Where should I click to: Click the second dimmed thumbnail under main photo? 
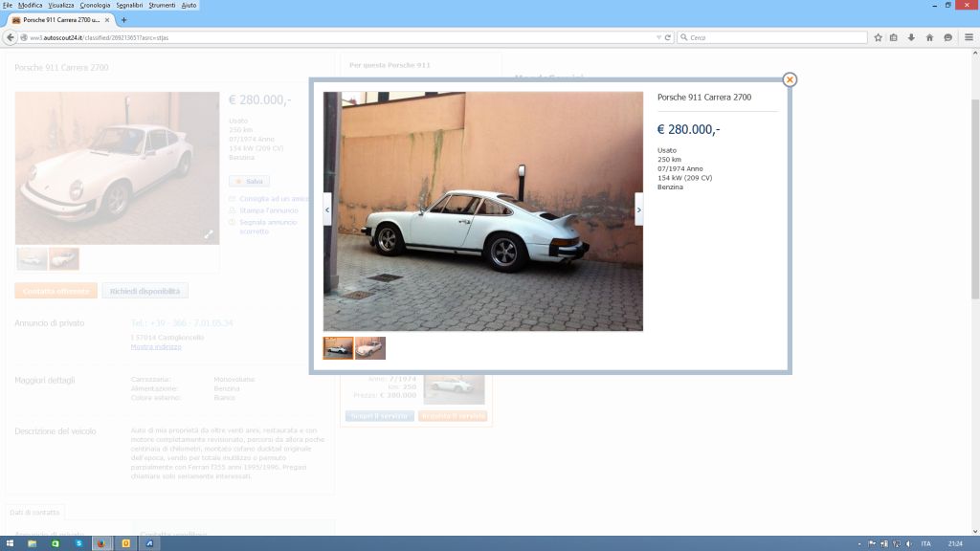(64, 258)
